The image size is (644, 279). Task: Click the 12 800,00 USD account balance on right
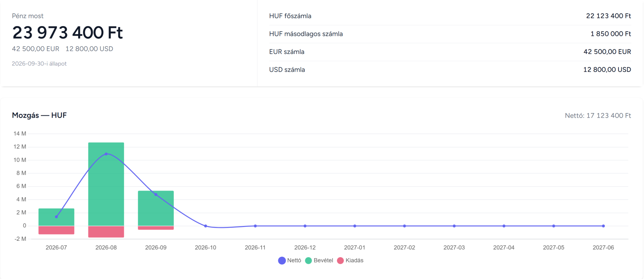pyautogui.click(x=607, y=70)
